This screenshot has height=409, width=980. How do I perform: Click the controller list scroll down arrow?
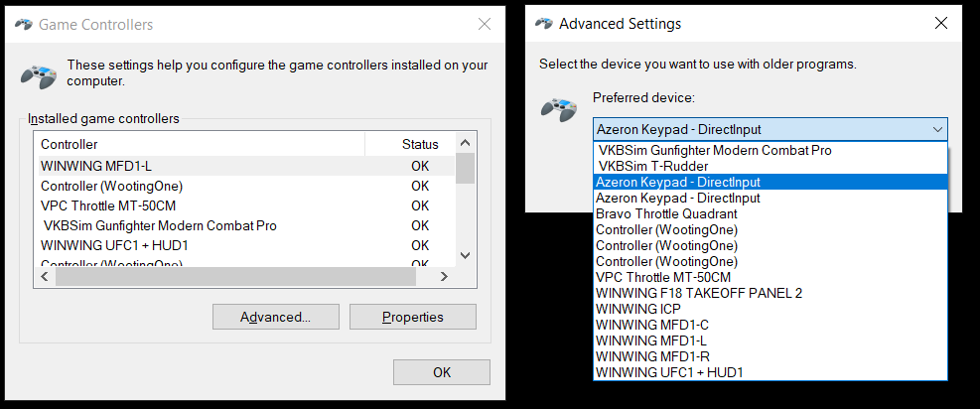pyautogui.click(x=465, y=255)
